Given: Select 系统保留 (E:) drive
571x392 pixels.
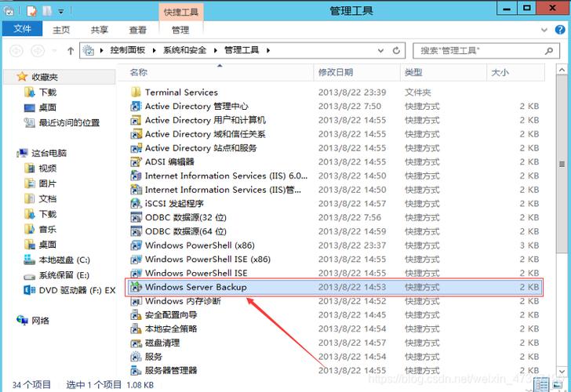Looking at the screenshot, I should click(64, 275).
